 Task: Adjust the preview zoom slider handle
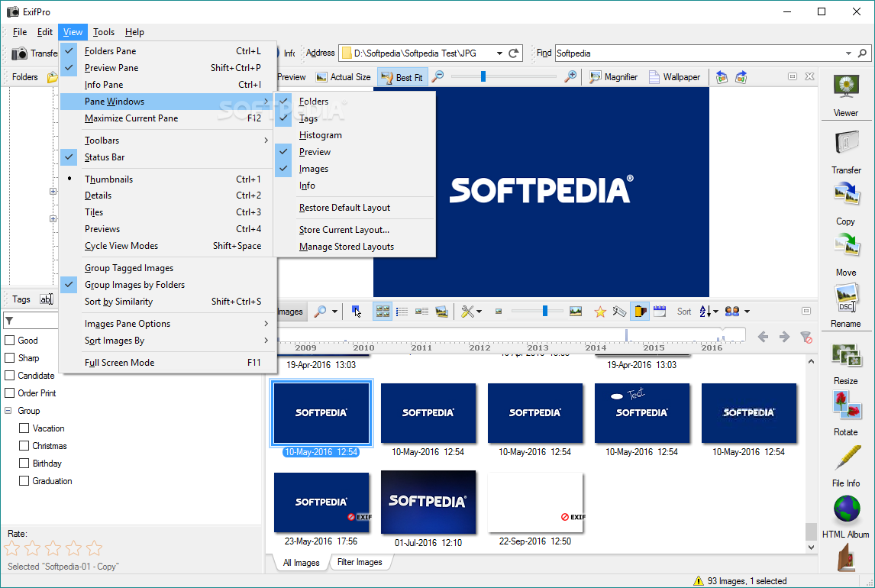[x=483, y=76]
